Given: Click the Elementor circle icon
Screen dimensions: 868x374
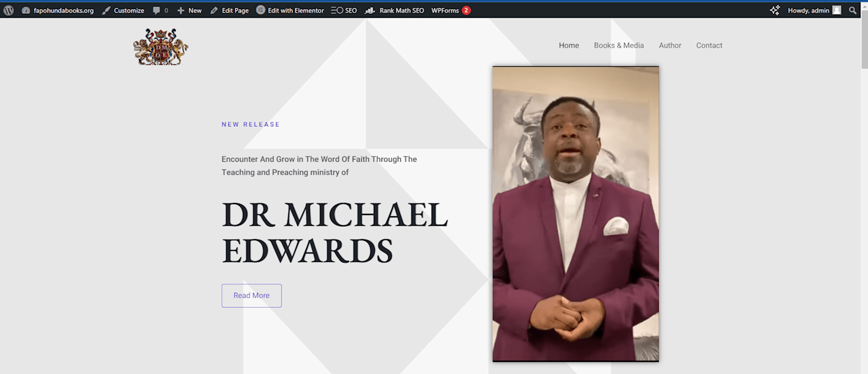Looking at the screenshot, I should click(x=260, y=10).
